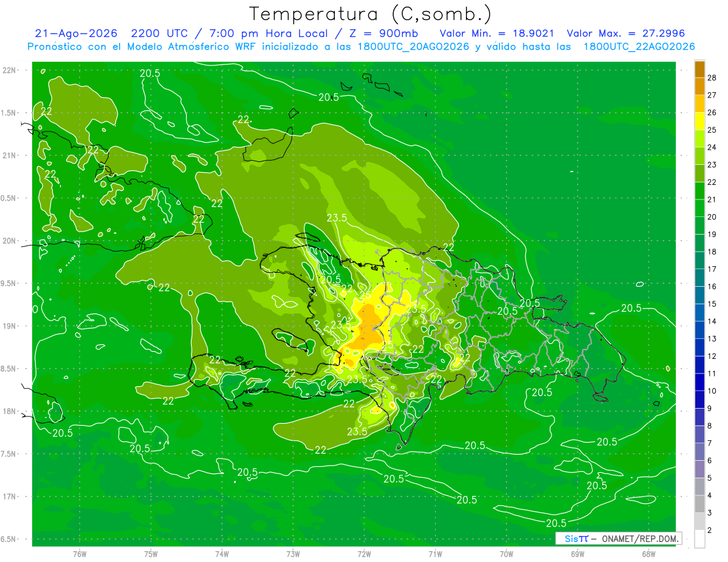Click the '20N' latitude axis label
This screenshot has width=728, height=562.
pos(10,241)
